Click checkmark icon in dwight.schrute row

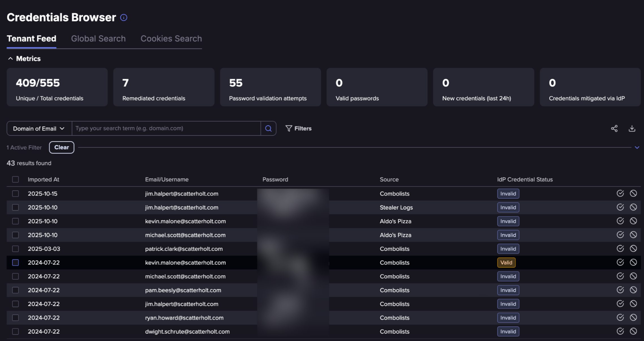point(620,331)
